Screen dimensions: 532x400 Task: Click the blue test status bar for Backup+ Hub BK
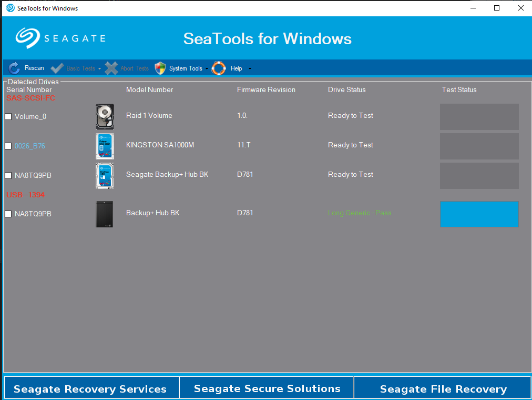(x=479, y=214)
